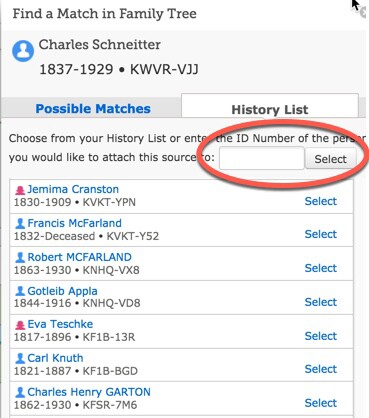Click female icon beside Jemima Cranston
Image resolution: width=369 pixels, height=418 pixels.
20,190
